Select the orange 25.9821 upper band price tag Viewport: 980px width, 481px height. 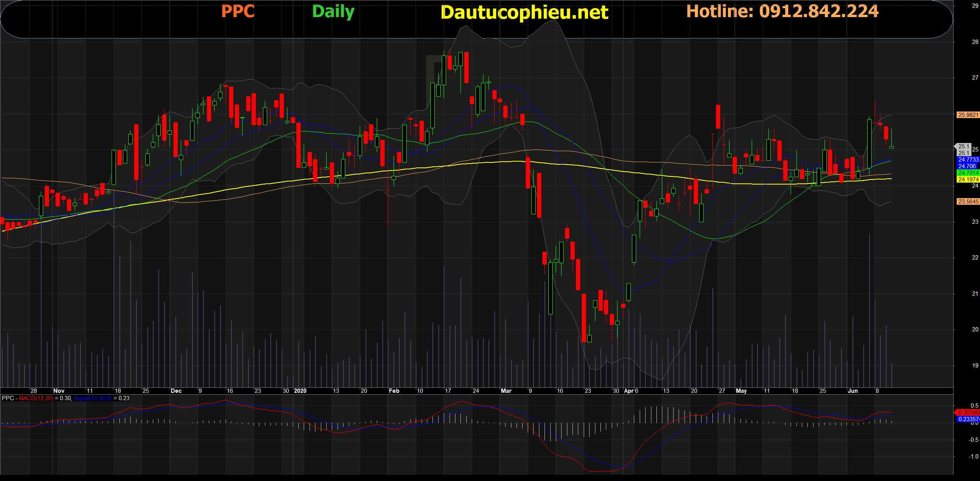pyautogui.click(x=968, y=115)
